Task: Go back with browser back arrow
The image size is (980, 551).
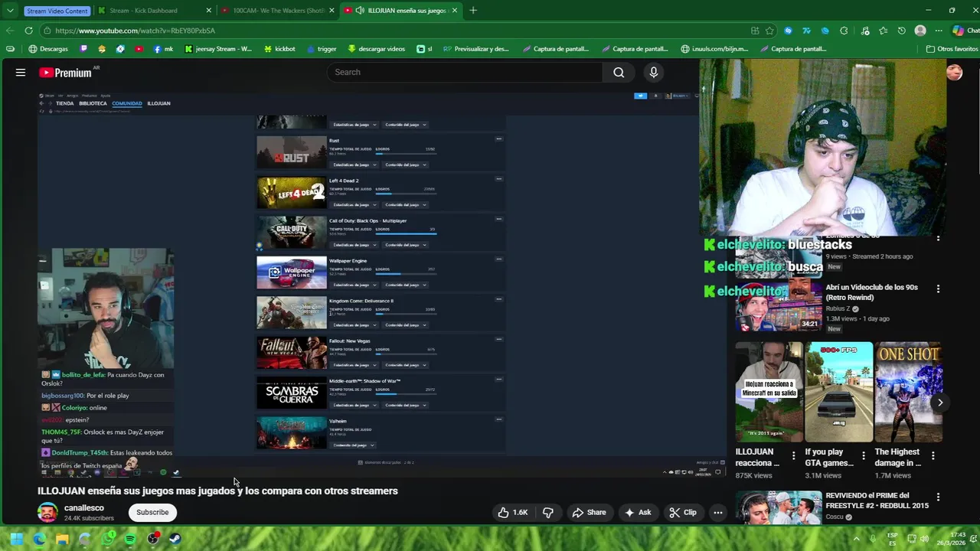Action: [10, 31]
